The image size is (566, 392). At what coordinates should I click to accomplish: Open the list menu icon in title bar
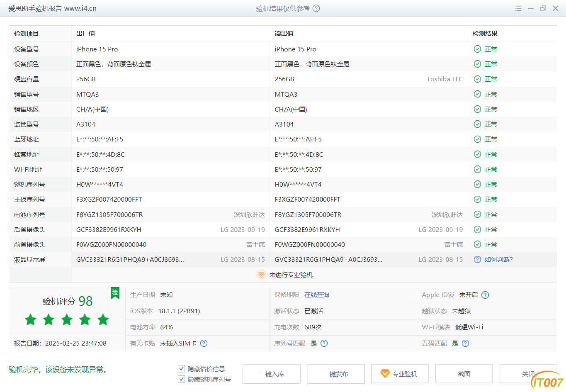[518, 8]
